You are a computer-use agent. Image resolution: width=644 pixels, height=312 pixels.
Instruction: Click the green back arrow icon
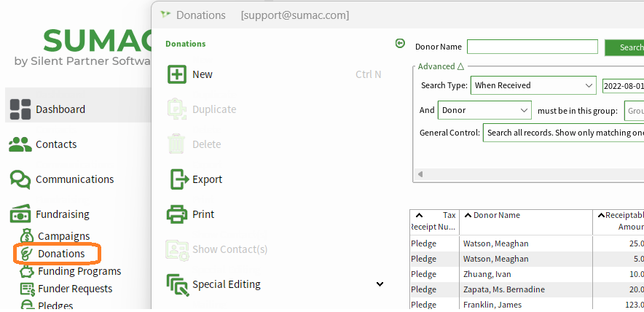tap(400, 43)
